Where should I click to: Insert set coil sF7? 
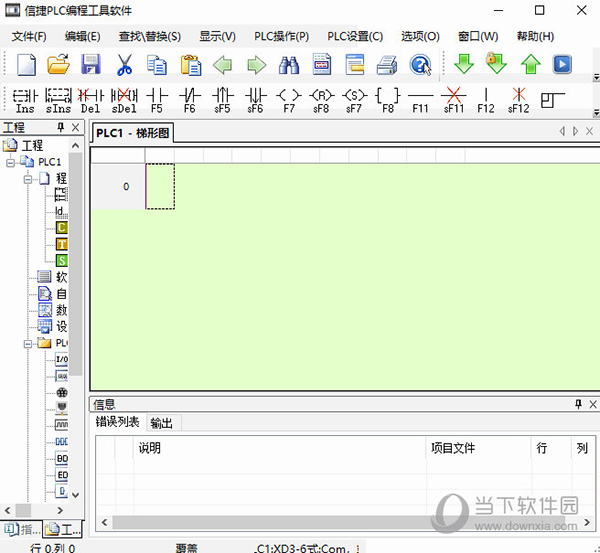(354, 101)
